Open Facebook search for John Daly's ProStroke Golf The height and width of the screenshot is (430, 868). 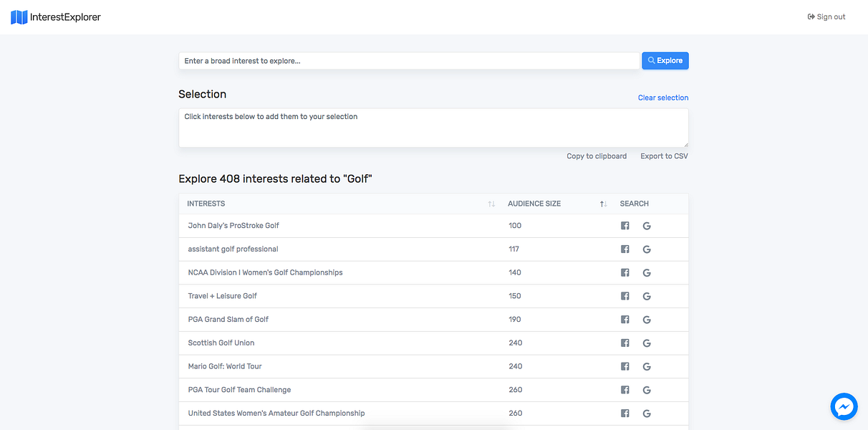pos(625,226)
